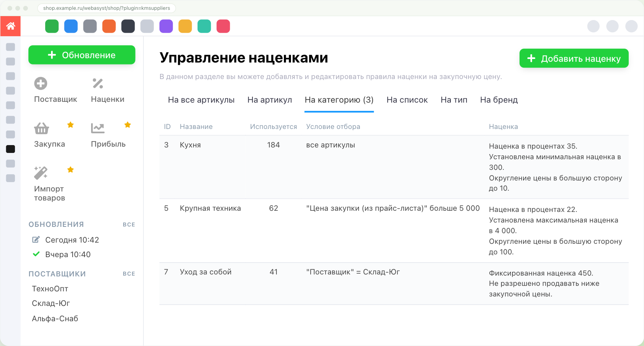Click the Условие отбора column header
The image size is (644, 346).
[333, 127]
